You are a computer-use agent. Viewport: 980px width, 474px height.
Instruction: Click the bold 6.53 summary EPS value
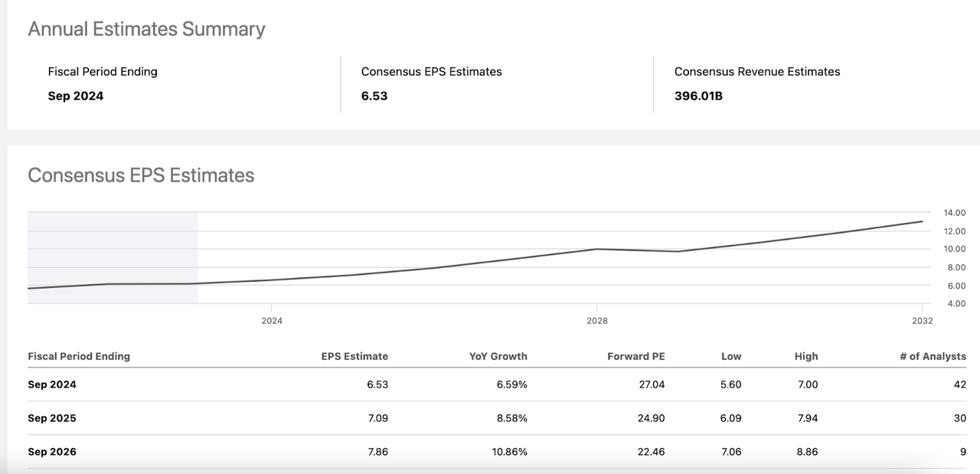(374, 96)
